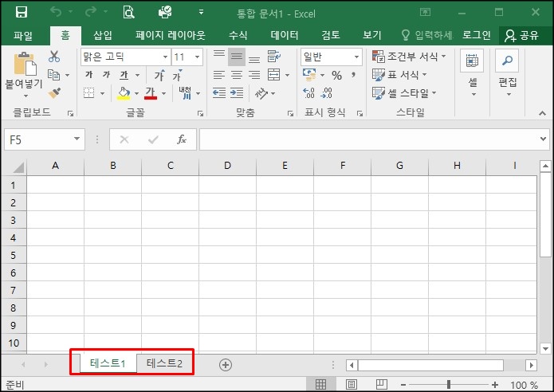The width and height of the screenshot is (554, 392).
Task: Click the 공유 button
Action: point(521,35)
